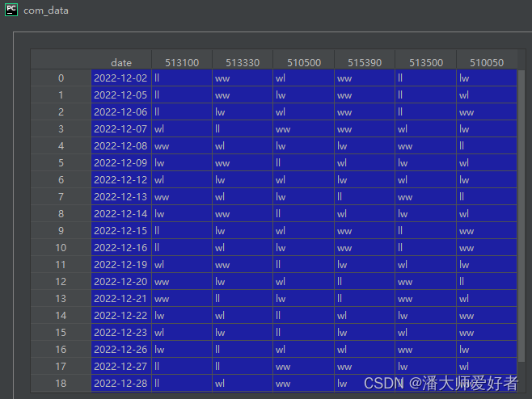Click 515390 cell in 2022-12-20 row
The height and width of the screenshot is (399, 532).
point(365,281)
